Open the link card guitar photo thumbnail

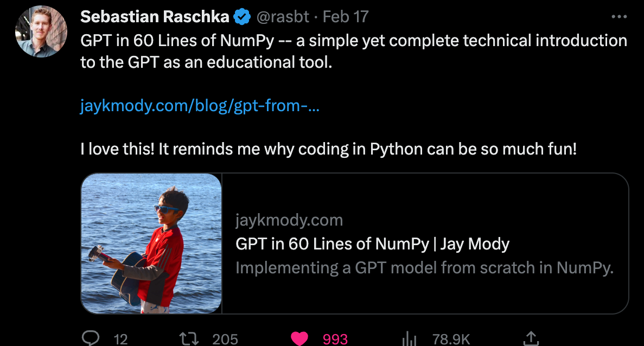click(x=151, y=244)
